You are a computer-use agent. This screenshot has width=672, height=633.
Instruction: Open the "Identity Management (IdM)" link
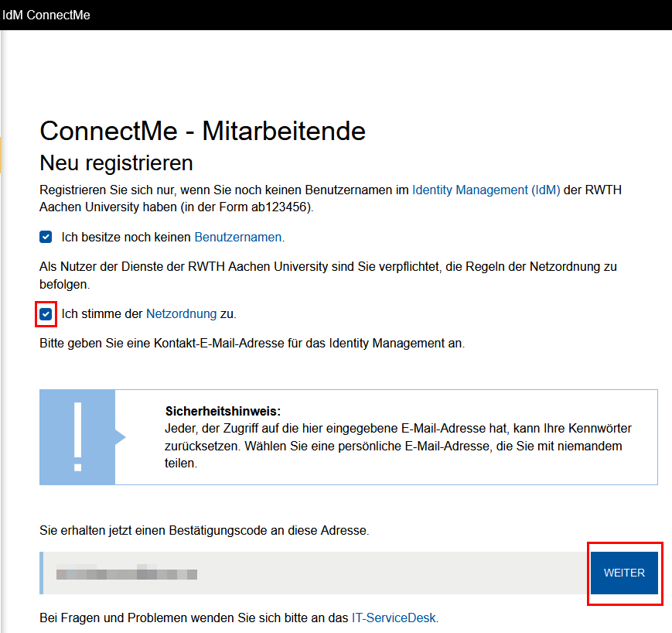[485, 190]
